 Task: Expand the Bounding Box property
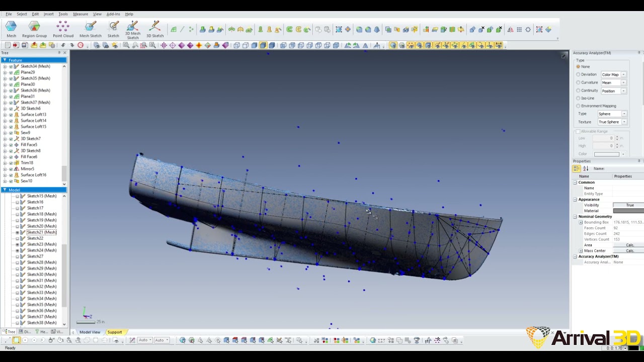tap(581, 222)
